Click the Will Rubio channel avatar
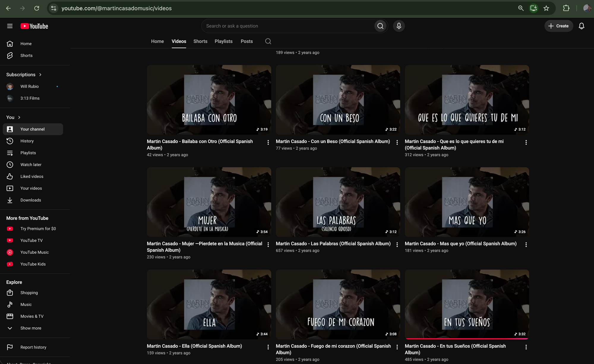Viewport: 594px width, 364px height. (x=10, y=86)
